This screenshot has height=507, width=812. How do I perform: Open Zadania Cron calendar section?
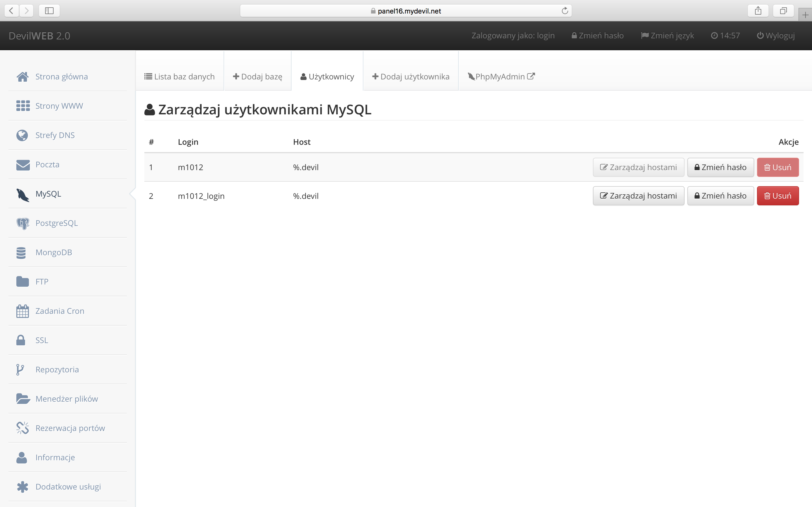(x=60, y=310)
